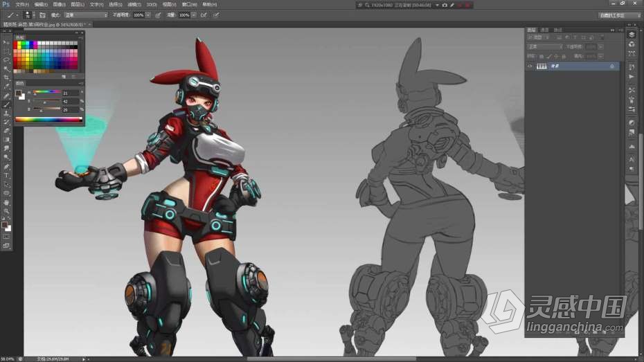Toggle the brush panel button in options bar
The height and width of the screenshot is (362, 644).
point(42,15)
